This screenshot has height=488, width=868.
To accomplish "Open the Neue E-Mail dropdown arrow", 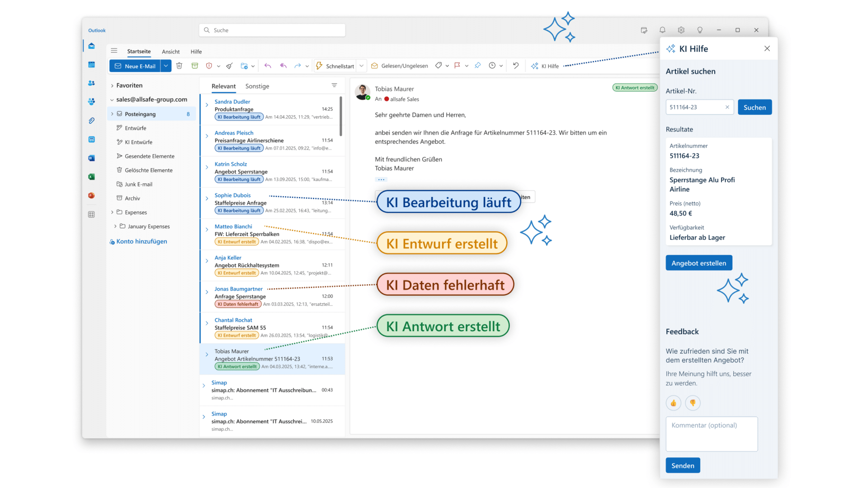I will pos(166,66).
